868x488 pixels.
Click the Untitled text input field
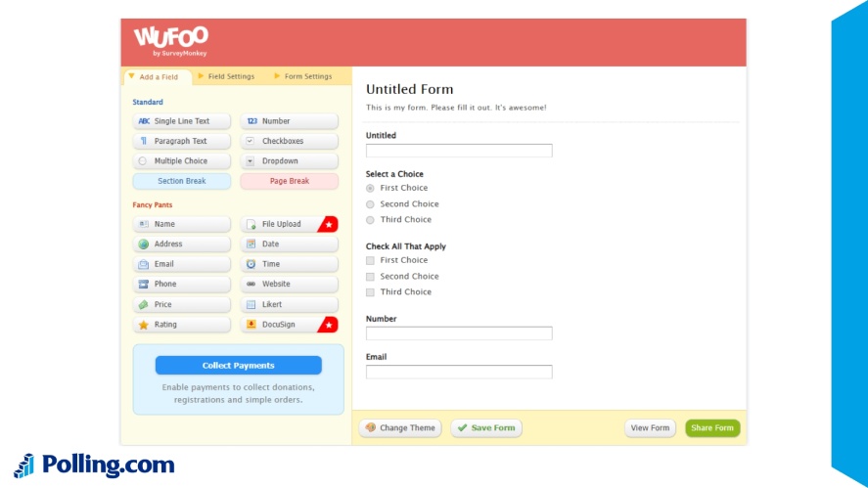[x=459, y=151]
